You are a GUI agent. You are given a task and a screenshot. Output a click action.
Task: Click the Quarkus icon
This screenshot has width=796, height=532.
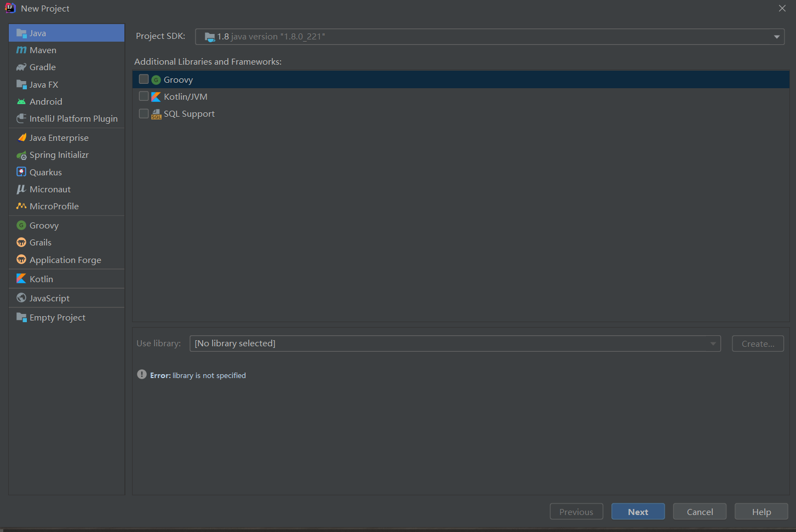pyautogui.click(x=21, y=172)
